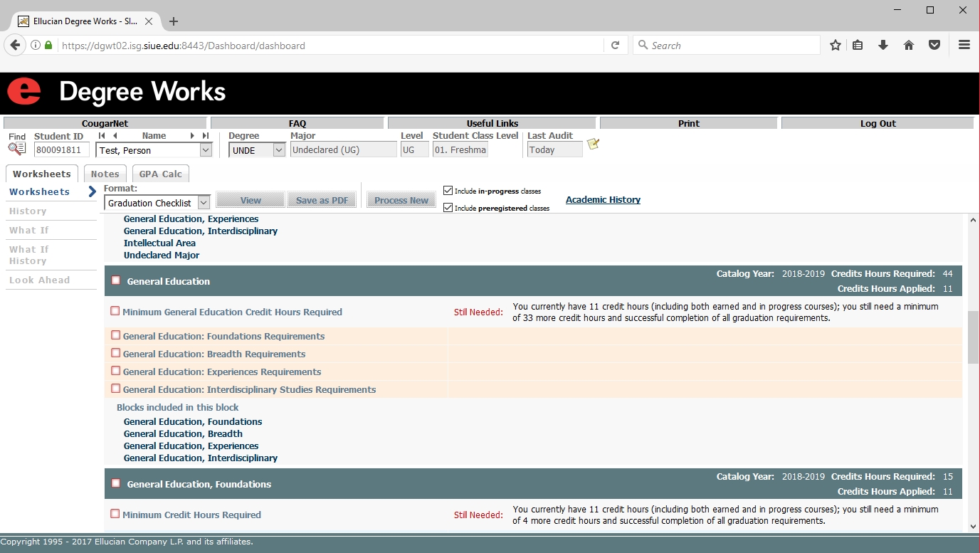Open the Format dropdown Graduation Checklist
Screen dimensions: 980x553
204,203
